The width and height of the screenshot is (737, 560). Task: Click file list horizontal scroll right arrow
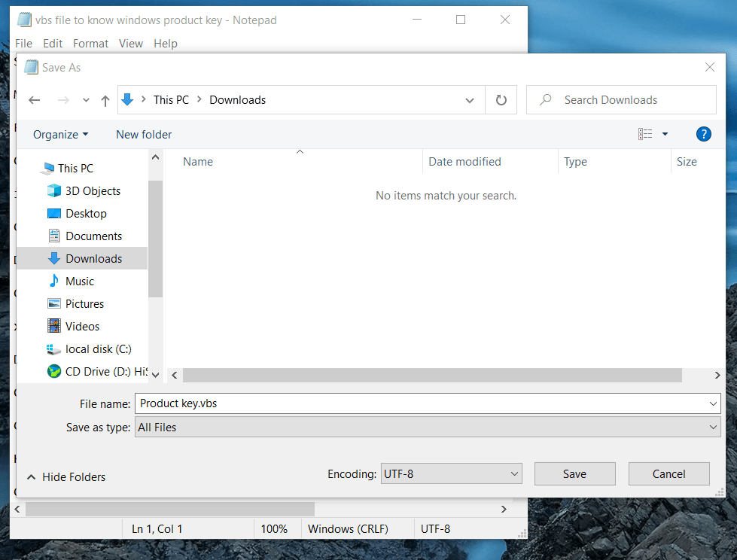717,375
